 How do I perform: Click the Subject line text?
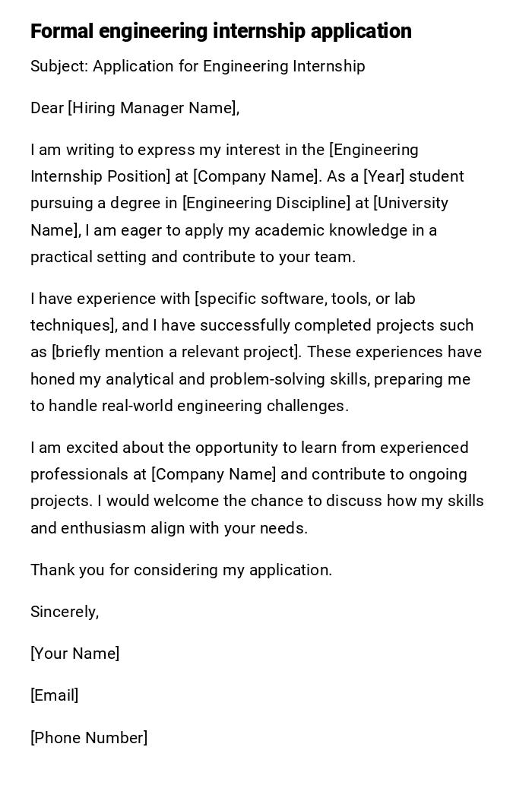coord(198,66)
